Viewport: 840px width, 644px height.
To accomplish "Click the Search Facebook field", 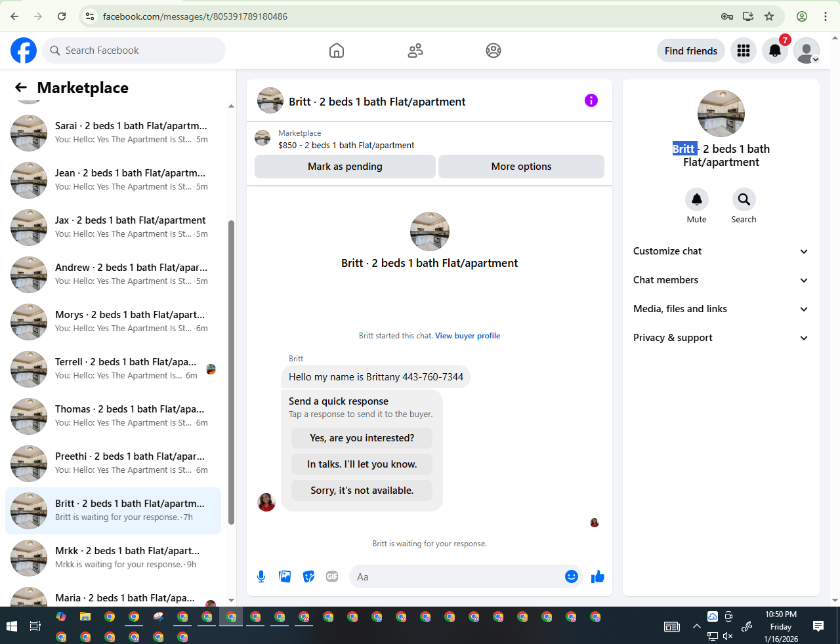I will click(x=134, y=50).
